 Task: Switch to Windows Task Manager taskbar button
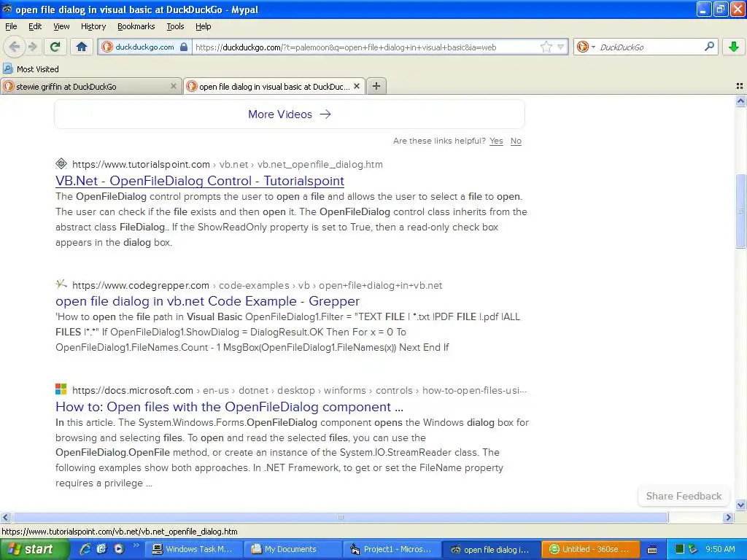[x=193, y=549]
